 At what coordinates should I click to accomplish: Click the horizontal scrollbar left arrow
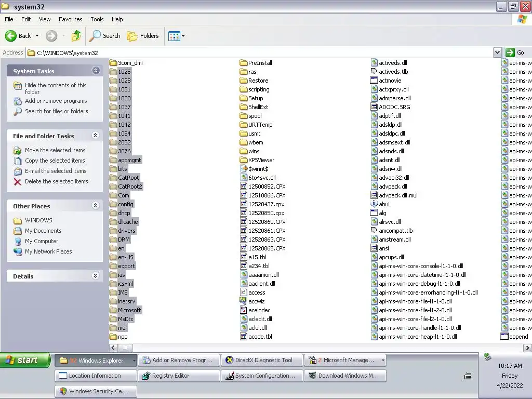pos(113,348)
